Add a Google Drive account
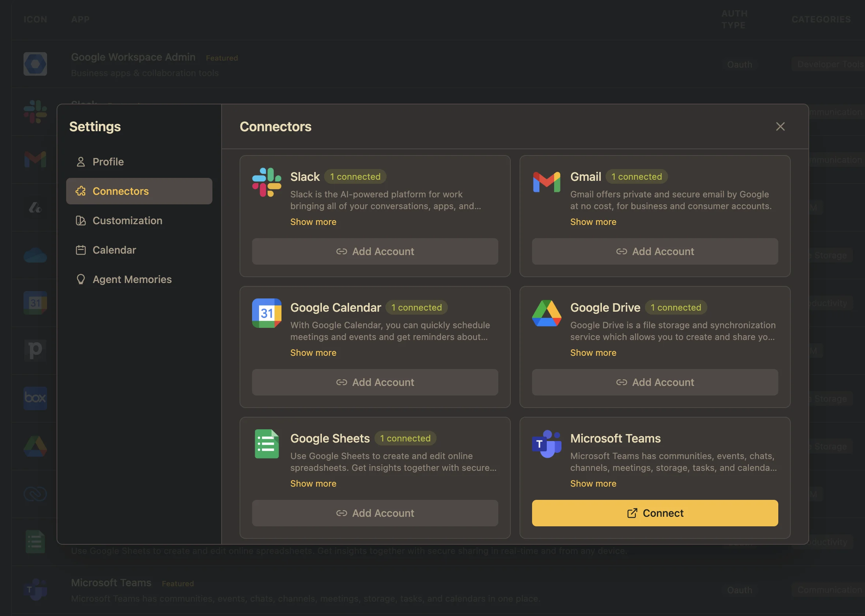Viewport: 865px width, 616px height. click(x=655, y=382)
